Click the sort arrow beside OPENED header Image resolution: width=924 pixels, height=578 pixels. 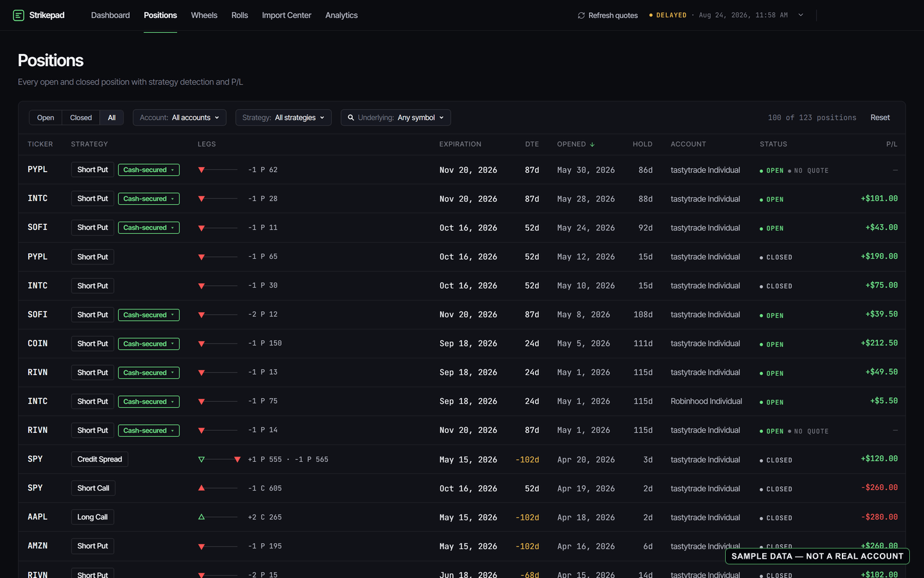point(592,144)
